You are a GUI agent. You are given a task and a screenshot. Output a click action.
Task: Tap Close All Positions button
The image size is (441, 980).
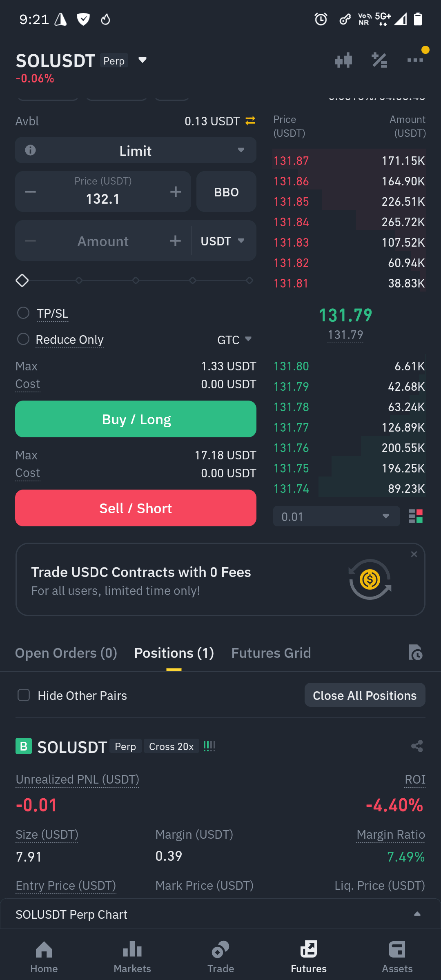coord(365,695)
